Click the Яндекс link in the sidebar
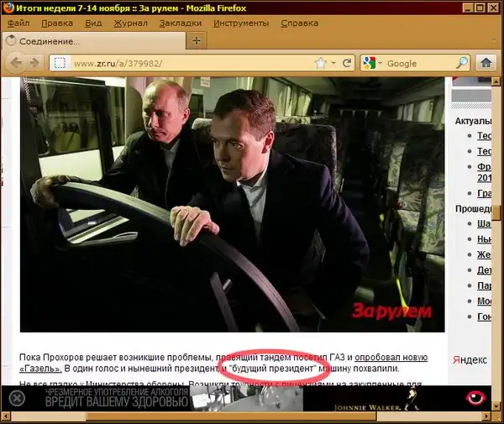 point(470,359)
